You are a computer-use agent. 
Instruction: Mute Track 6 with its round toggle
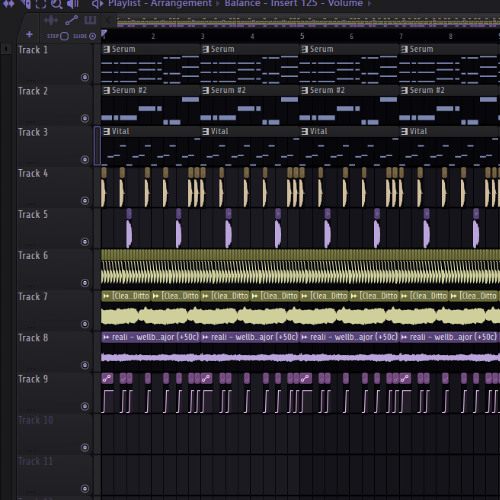pos(85,283)
